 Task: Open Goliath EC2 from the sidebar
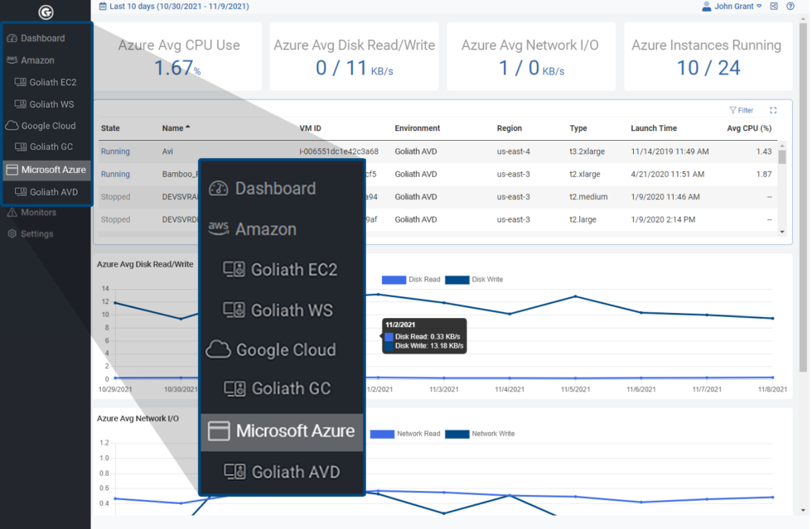coord(47,82)
